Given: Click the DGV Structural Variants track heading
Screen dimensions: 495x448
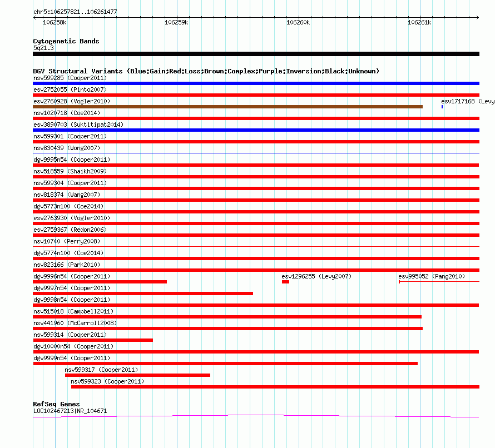Looking at the screenshot, I should pos(206,71).
